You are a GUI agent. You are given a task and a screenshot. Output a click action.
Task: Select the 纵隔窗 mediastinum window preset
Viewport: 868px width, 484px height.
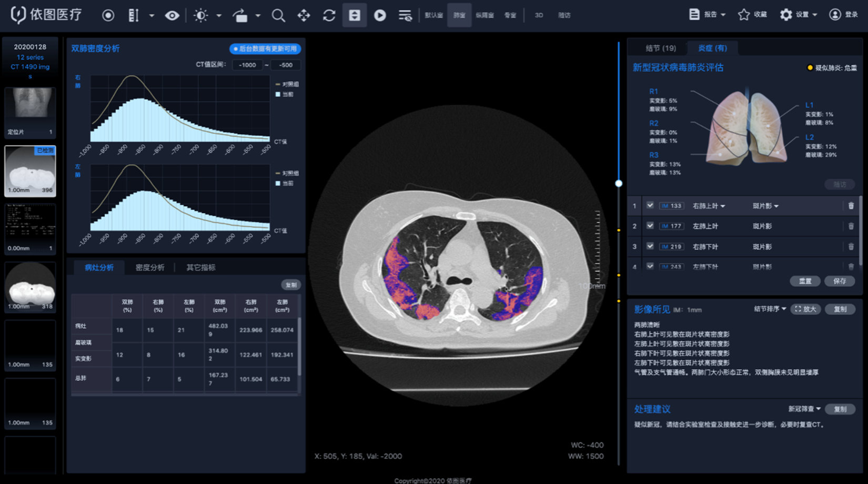pyautogui.click(x=485, y=15)
